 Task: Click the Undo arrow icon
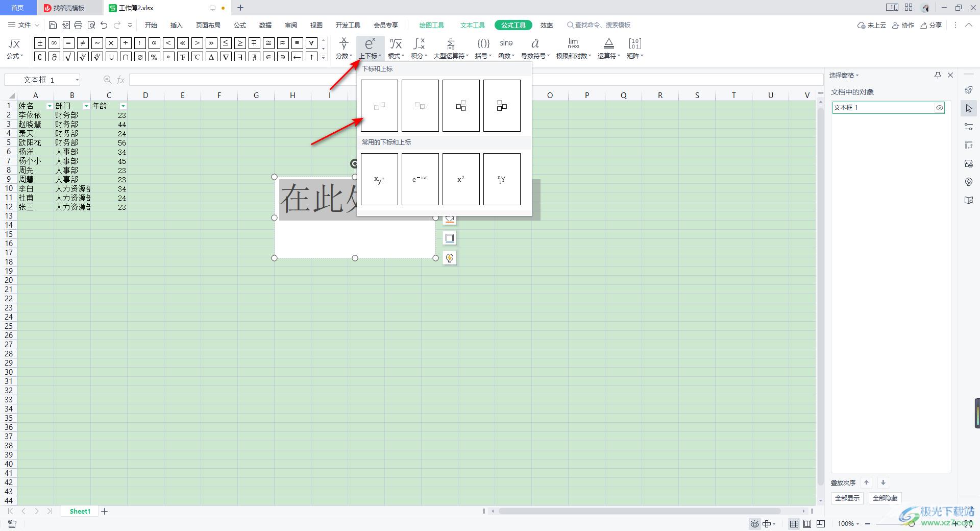104,25
